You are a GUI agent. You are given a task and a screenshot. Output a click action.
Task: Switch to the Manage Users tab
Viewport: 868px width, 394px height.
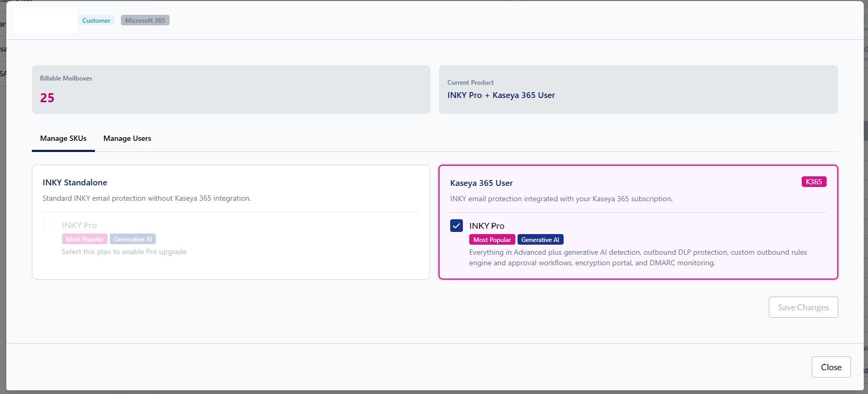[127, 138]
